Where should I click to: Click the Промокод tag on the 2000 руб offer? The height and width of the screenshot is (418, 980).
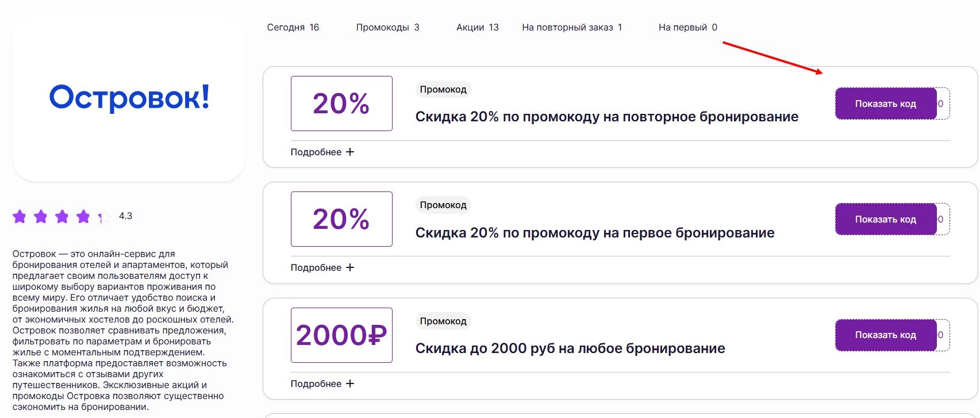coord(443,321)
